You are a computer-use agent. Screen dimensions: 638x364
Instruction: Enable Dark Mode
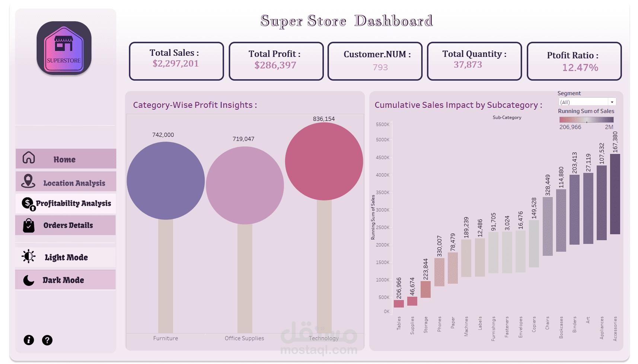tap(63, 280)
